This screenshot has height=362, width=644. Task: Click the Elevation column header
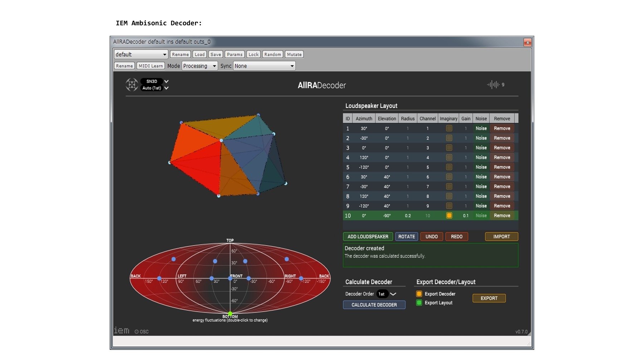[387, 119]
